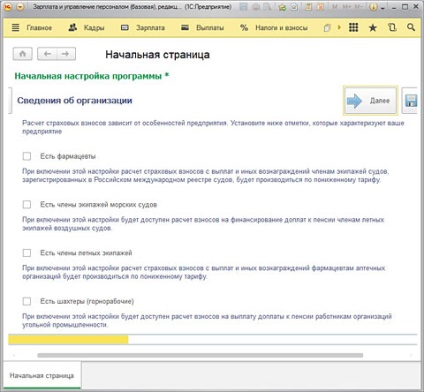The width and height of the screenshot is (424, 392).
Task: Expand more sections with the right arrow
Action: (x=339, y=28)
